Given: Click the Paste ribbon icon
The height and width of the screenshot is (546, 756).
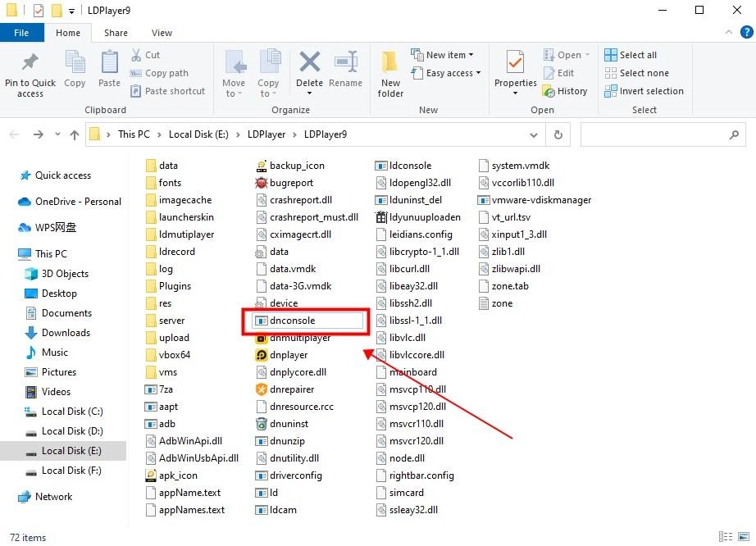Looking at the screenshot, I should (109, 62).
